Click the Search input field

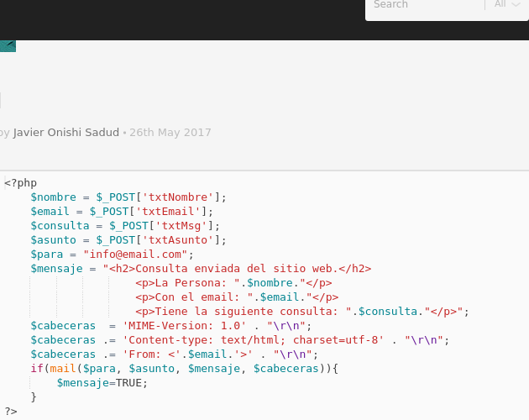427,5
